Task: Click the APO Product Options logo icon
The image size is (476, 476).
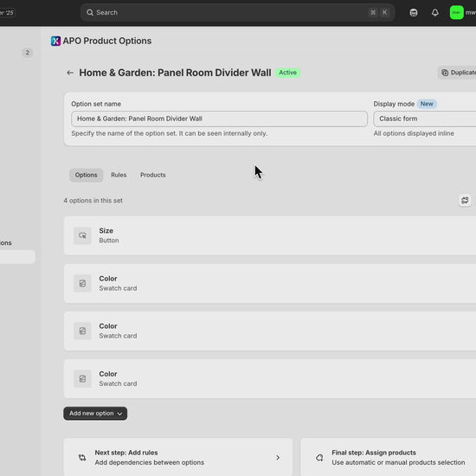Action: pyautogui.click(x=56, y=41)
